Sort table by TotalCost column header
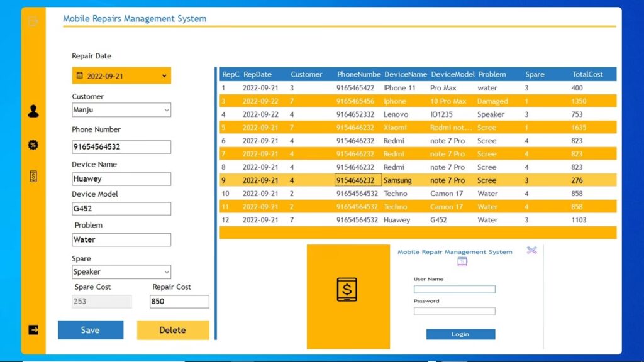This screenshot has width=644, height=362. tap(587, 74)
